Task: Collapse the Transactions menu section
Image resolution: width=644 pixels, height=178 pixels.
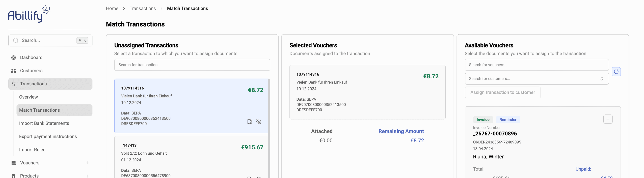Action: 87,84
